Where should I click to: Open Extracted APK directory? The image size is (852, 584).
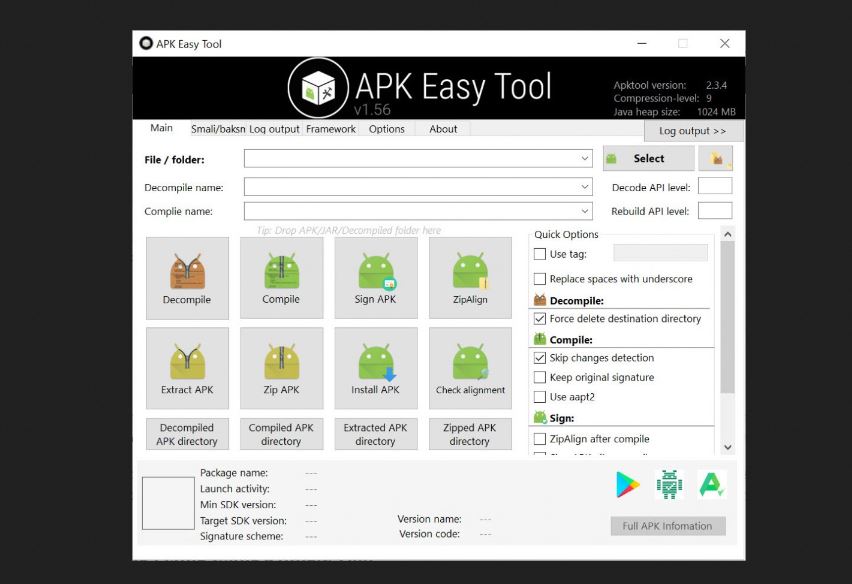coord(376,434)
